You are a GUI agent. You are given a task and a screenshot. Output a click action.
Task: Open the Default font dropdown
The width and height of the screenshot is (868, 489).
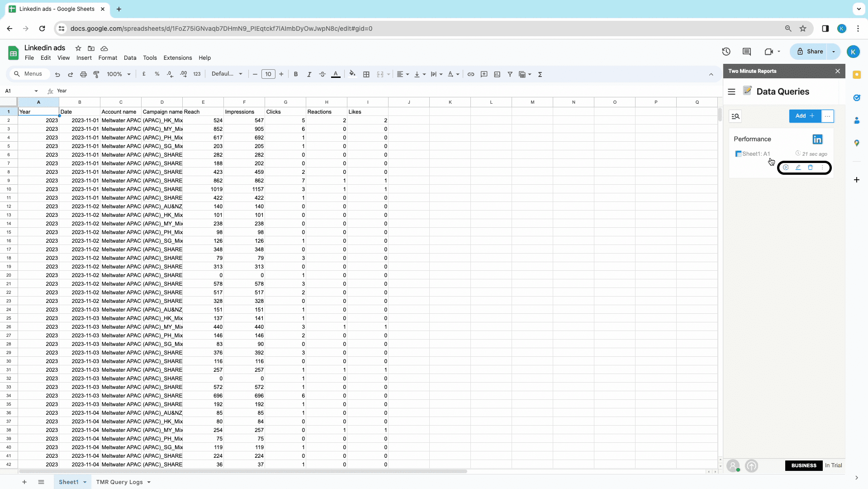(227, 74)
